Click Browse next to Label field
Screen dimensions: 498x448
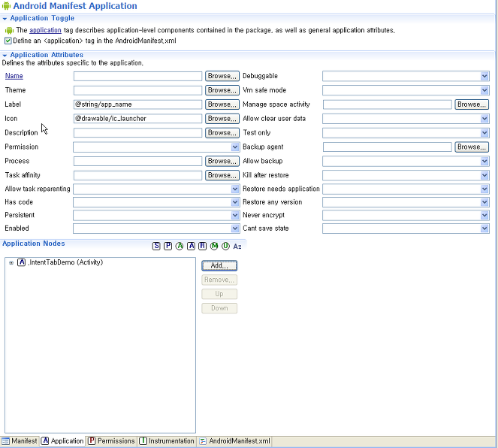(222, 104)
